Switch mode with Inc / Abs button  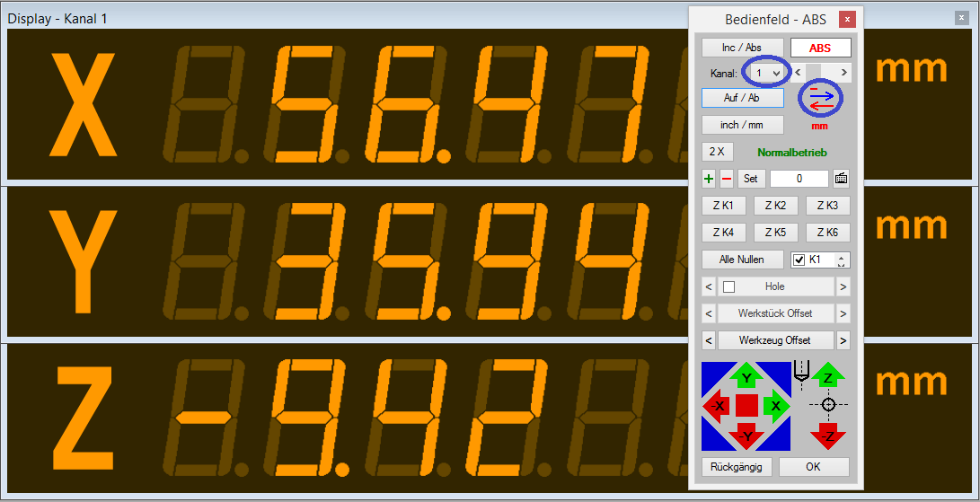tap(742, 48)
